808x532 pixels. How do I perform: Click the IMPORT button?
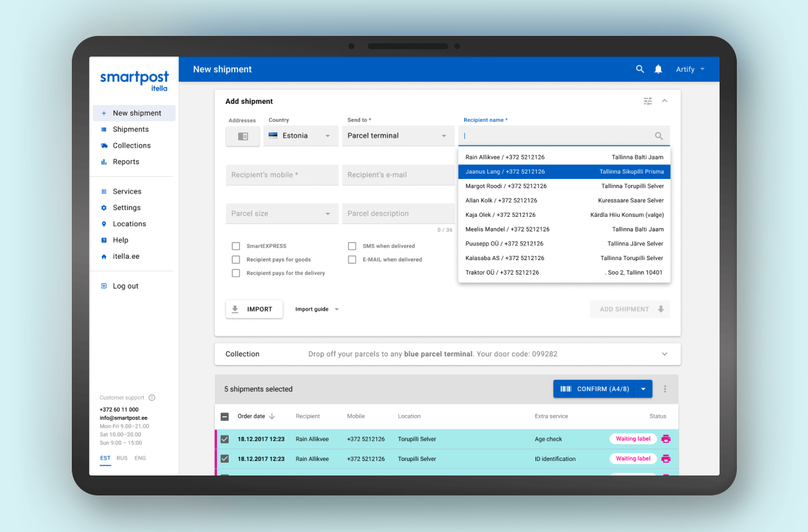point(254,309)
